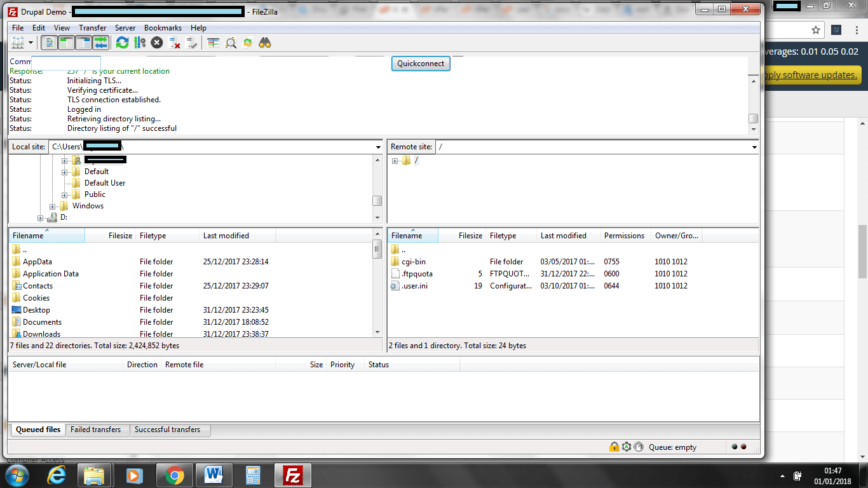Switch to Failed transfers tab
This screenshot has width=868, height=488.
click(x=95, y=430)
